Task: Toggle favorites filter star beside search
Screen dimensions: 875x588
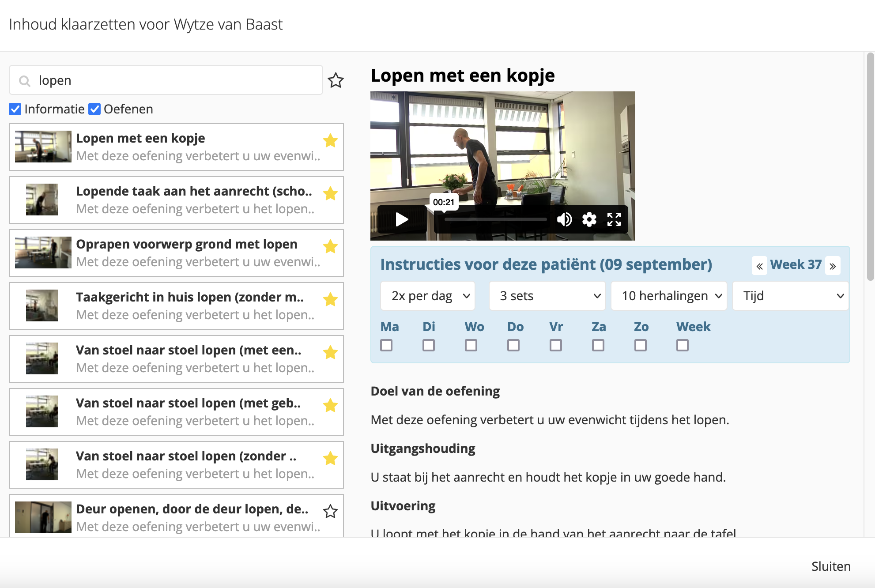Action: coord(336,80)
